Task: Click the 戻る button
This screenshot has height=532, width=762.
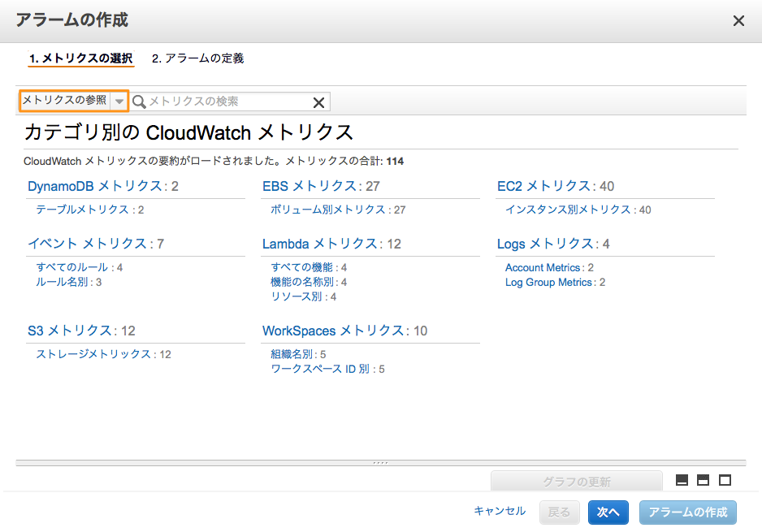Action: click(x=559, y=512)
